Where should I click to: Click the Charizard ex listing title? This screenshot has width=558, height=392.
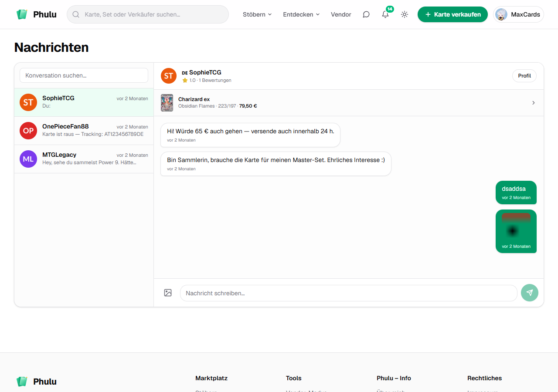pos(194,99)
